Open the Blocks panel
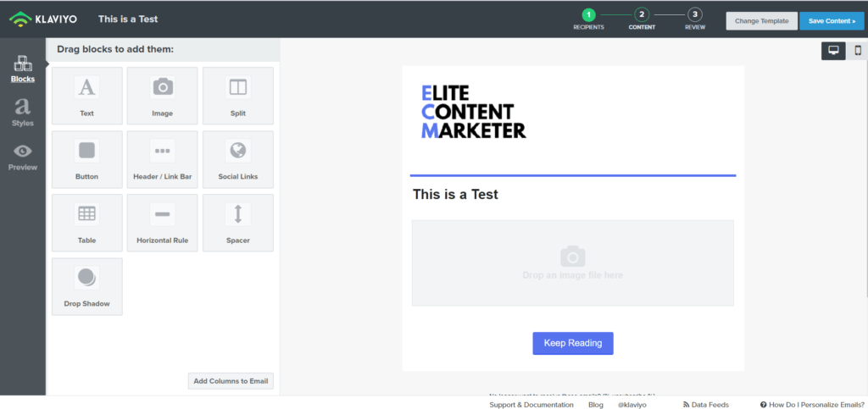Image resolution: width=868 pixels, height=409 pixels. [x=23, y=69]
